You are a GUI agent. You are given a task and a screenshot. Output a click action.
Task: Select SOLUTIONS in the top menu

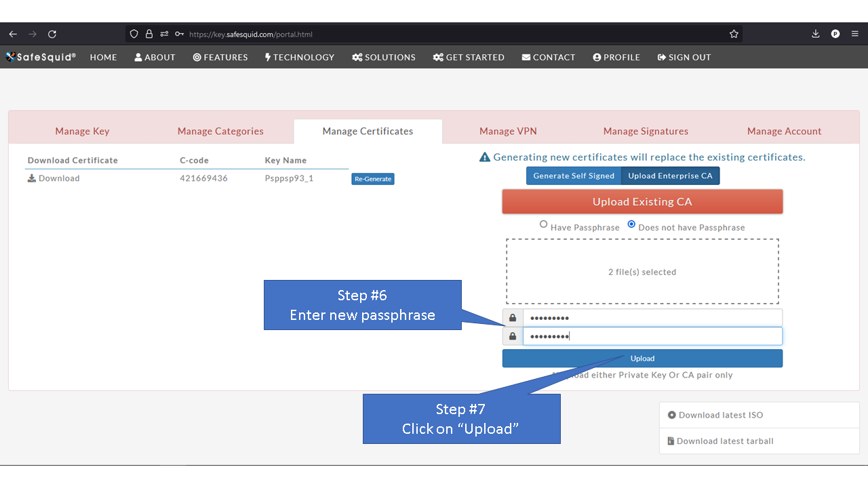pos(383,57)
